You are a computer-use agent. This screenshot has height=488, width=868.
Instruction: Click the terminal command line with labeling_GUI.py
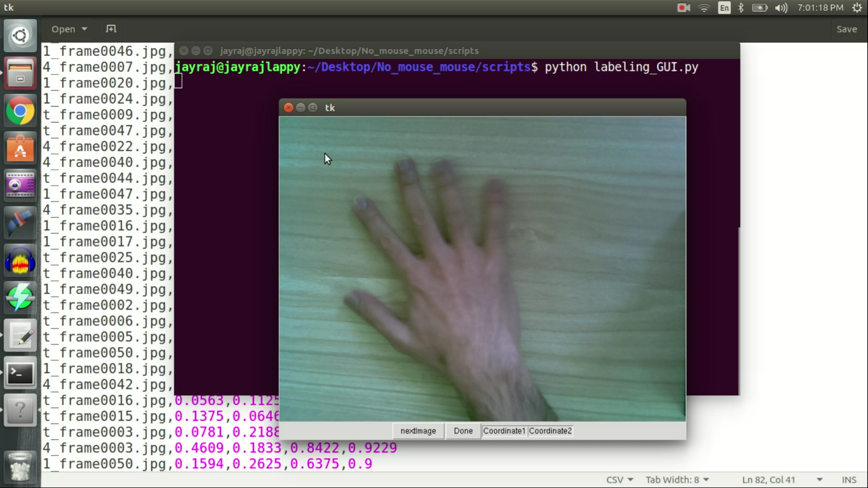click(x=437, y=67)
